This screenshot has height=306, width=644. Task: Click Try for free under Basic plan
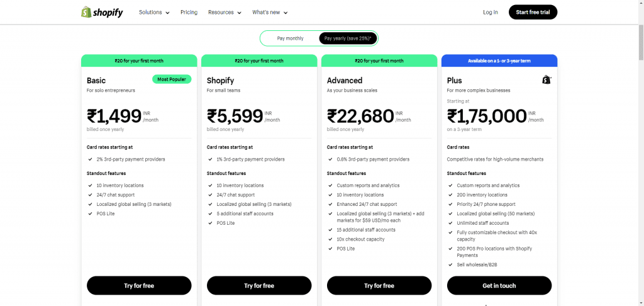click(139, 285)
